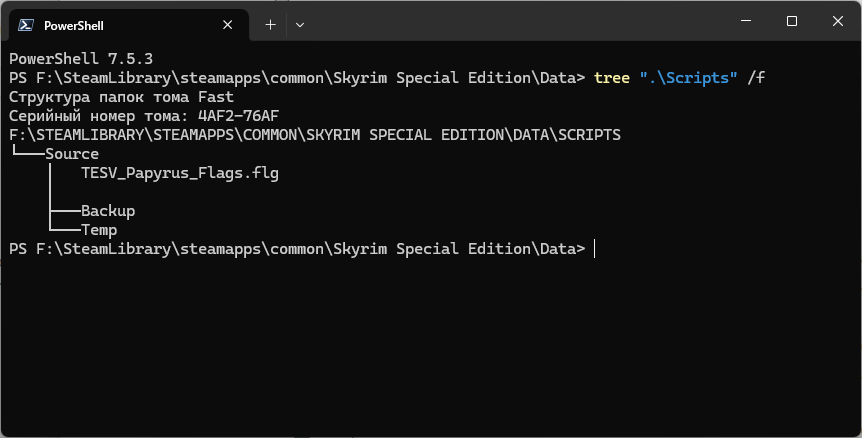The height and width of the screenshot is (438, 862).
Task: Close the terminal window
Action: point(838,21)
